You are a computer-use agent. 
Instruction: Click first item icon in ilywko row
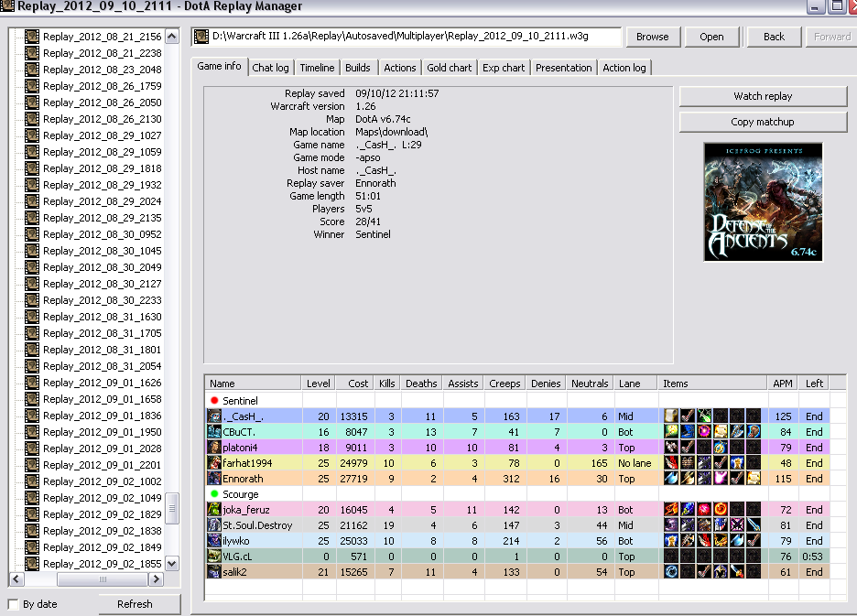pyautogui.click(x=670, y=541)
